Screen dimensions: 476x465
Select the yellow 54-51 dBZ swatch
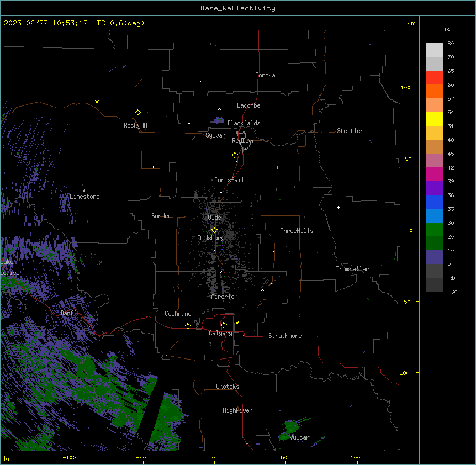434,119
